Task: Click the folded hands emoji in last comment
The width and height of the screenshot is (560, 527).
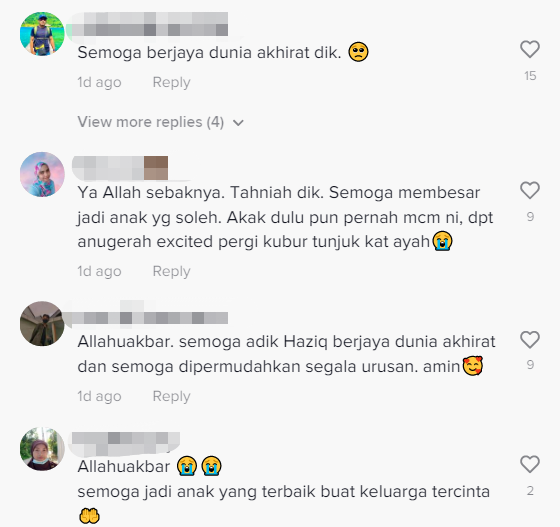Action: point(89,516)
